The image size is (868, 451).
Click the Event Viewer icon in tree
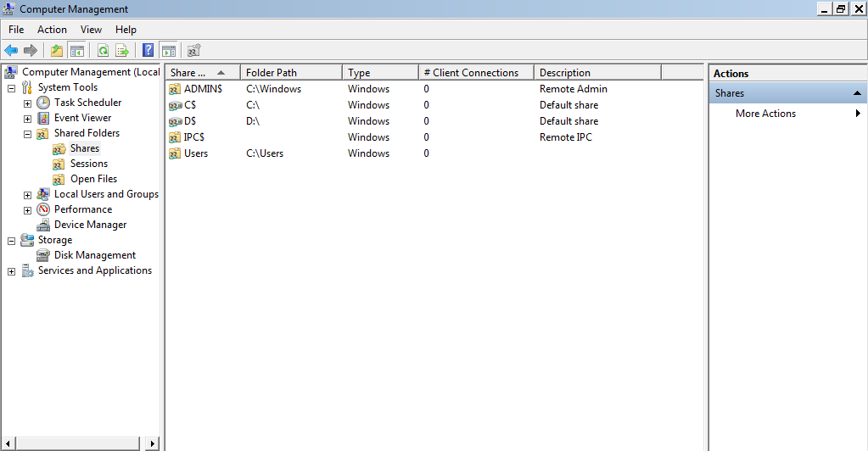coord(43,118)
